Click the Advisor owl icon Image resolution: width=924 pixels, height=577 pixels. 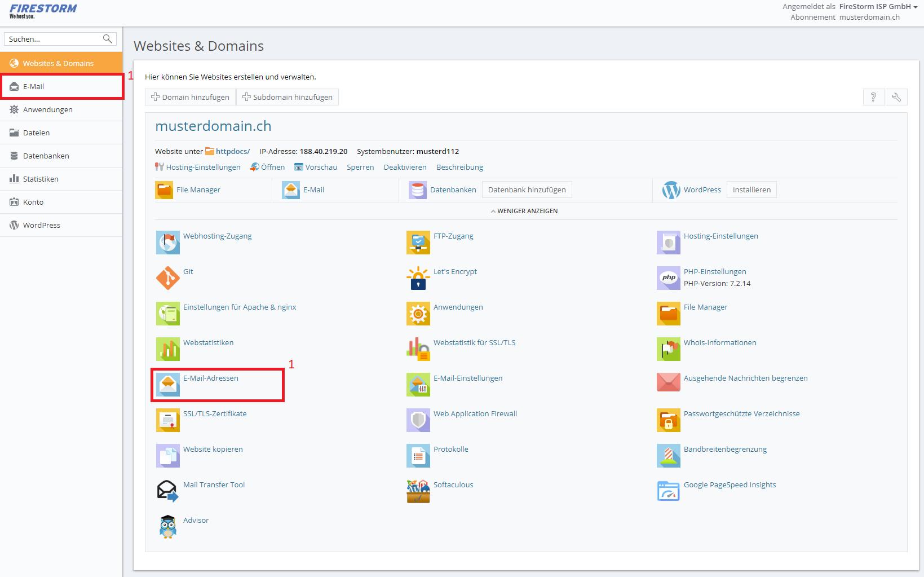[x=167, y=527]
